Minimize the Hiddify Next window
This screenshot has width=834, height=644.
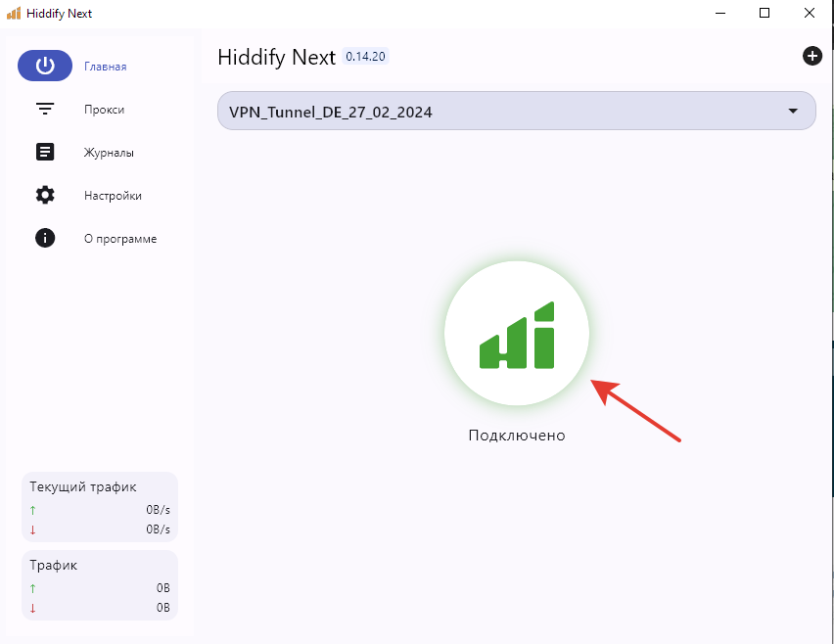(x=720, y=13)
